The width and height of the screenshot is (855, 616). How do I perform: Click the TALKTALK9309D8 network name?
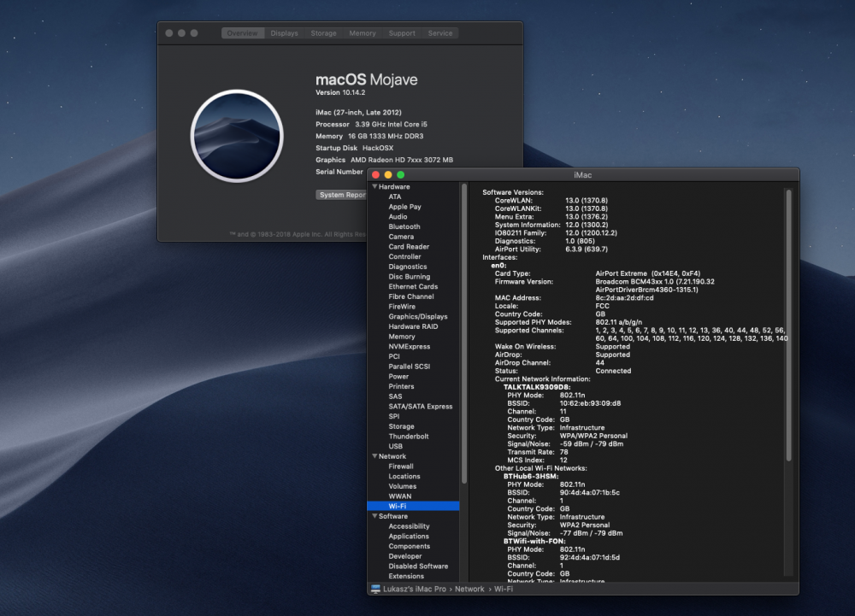click(x=537, y=387)
